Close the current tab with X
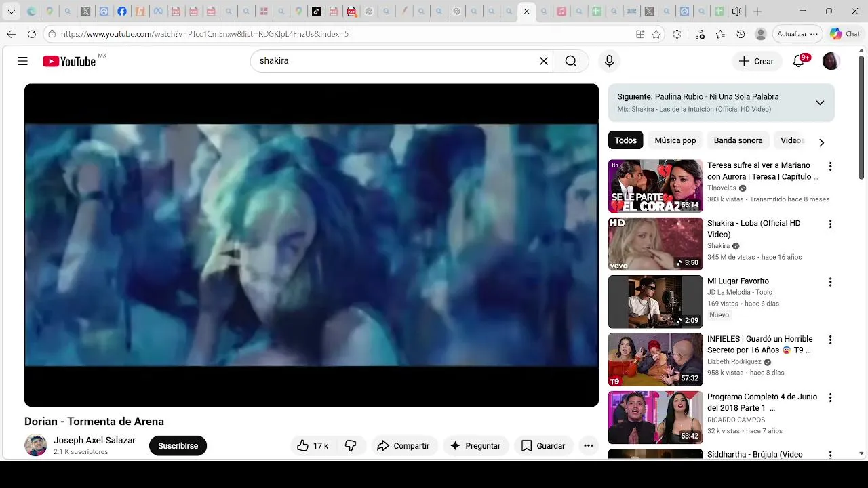868x488 pixels. (x=526, y=12)
